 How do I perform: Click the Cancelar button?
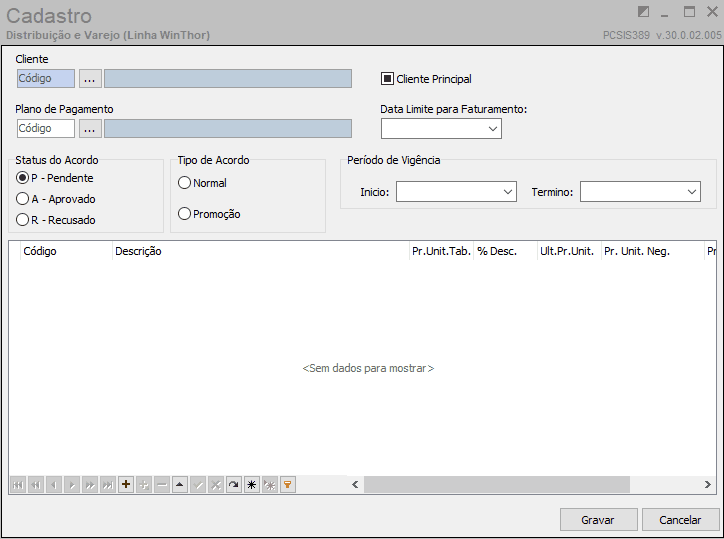click(680, 520)
